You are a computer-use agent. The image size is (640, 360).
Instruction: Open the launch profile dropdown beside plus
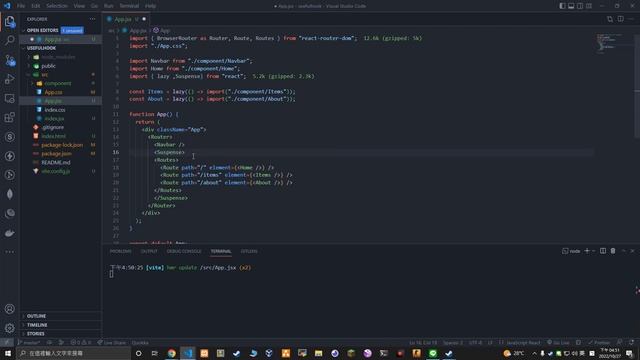coord(593,251)
